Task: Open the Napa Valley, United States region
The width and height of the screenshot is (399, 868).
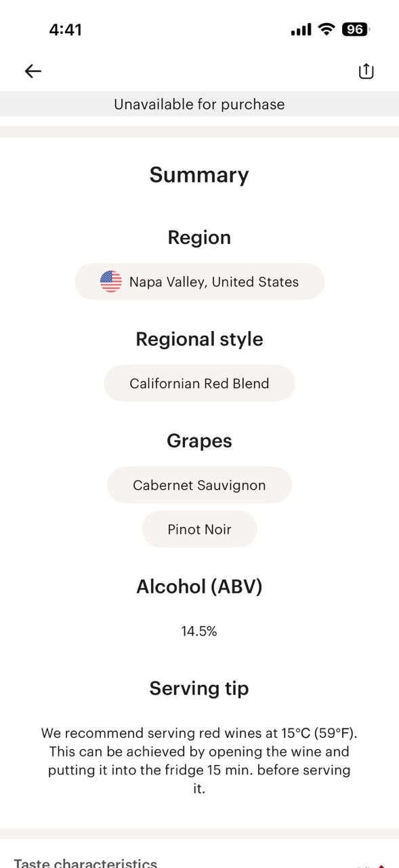Action: coord(199,281)
